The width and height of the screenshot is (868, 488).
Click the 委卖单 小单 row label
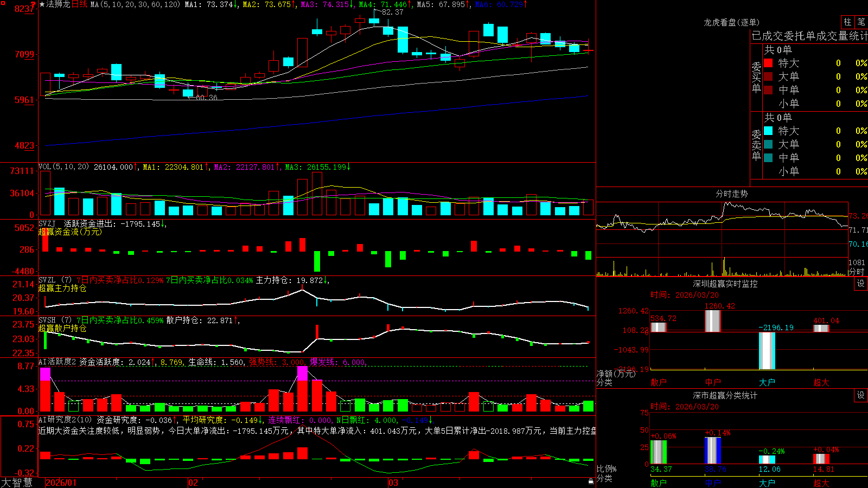[788, 171]
